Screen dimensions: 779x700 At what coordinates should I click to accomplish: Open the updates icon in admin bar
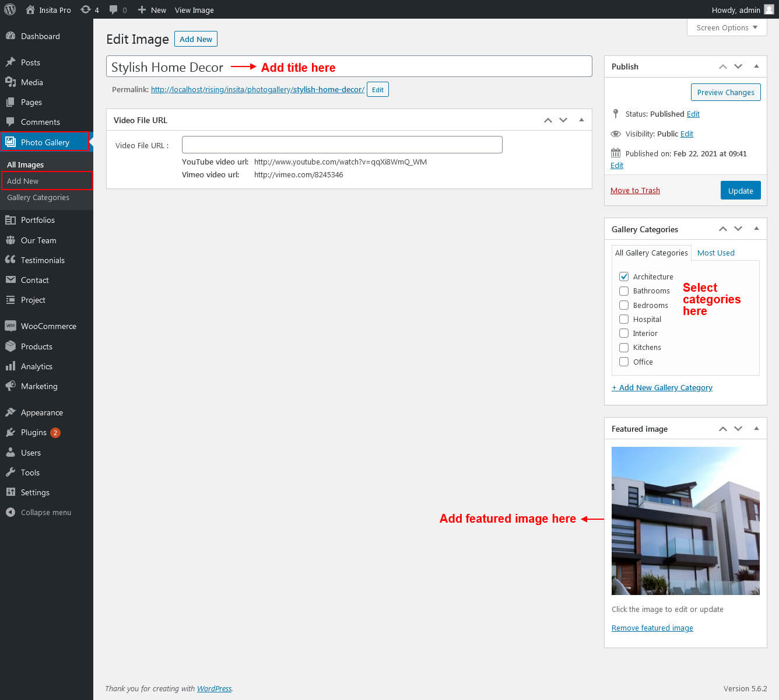[x=86, y=9]
